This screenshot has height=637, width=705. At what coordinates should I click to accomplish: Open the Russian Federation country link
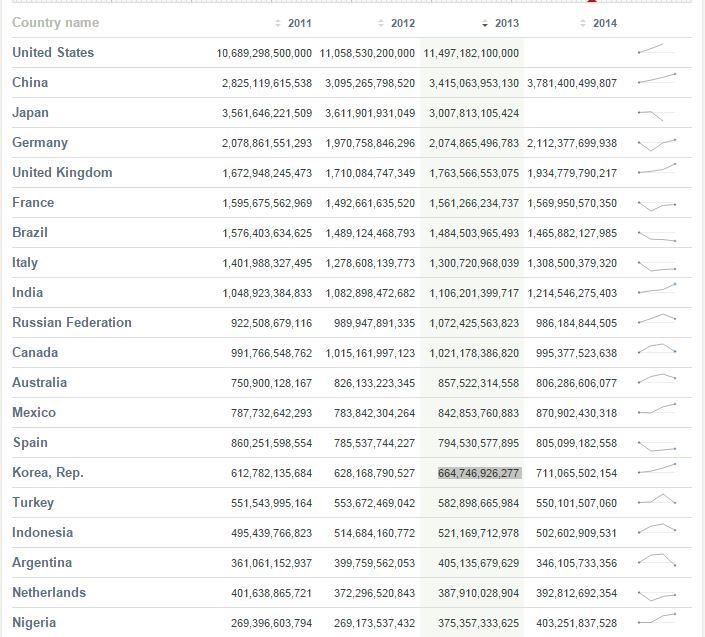72,322
